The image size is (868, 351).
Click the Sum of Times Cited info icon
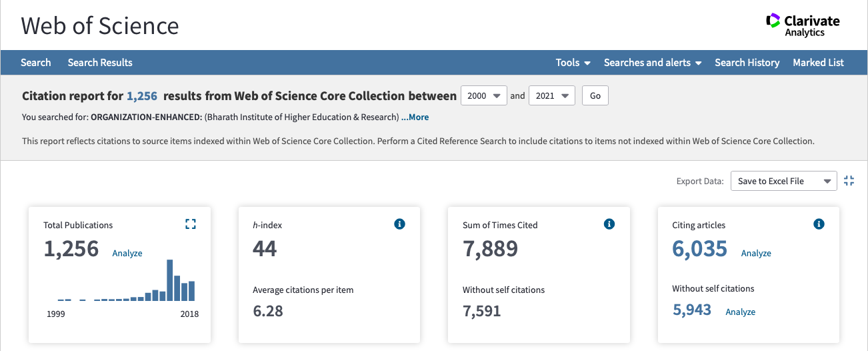pyautogui.click(x=609, y=224)
